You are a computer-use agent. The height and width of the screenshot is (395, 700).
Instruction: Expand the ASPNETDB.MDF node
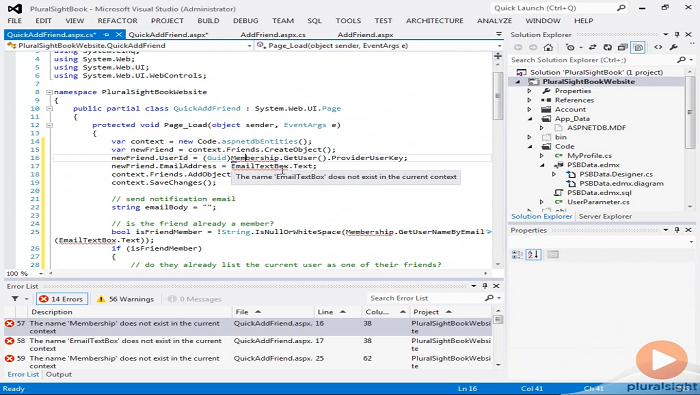tap(542, 128)
